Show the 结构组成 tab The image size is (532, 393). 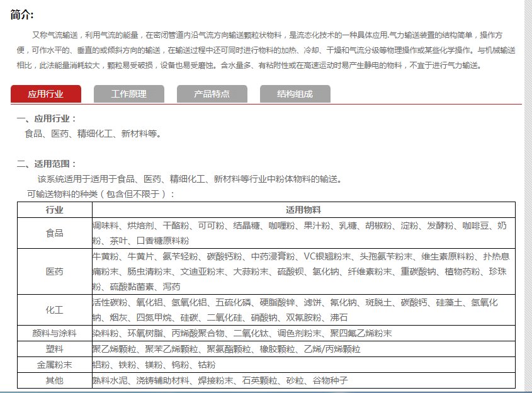(295, 94)
